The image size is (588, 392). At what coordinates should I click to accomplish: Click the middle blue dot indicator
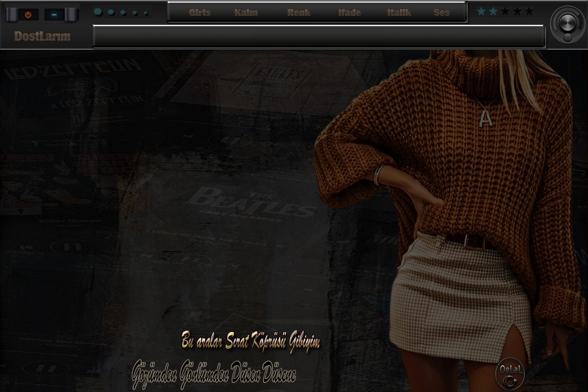(x=123, y=12)
